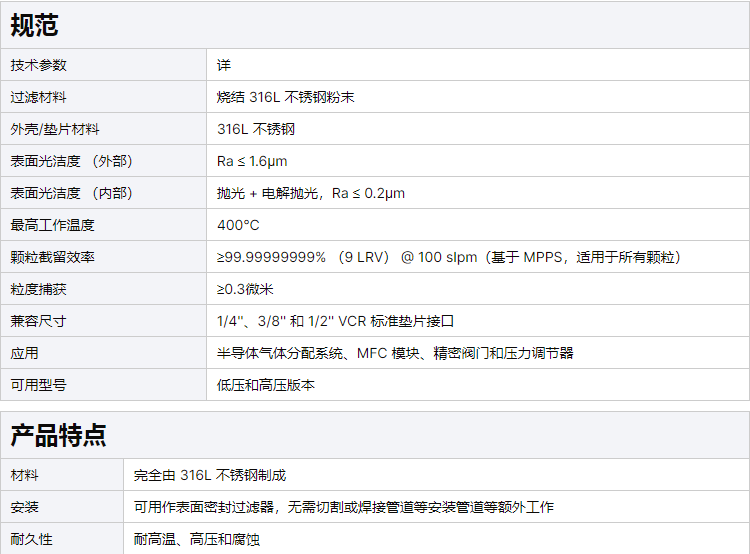
Task: Click the 产品特点 section heading
Action: (58, 435)
